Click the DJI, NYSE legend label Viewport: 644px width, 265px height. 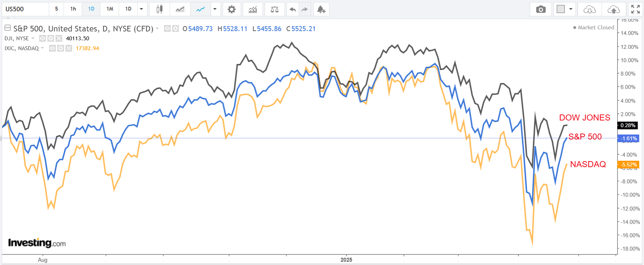[17, 38]
